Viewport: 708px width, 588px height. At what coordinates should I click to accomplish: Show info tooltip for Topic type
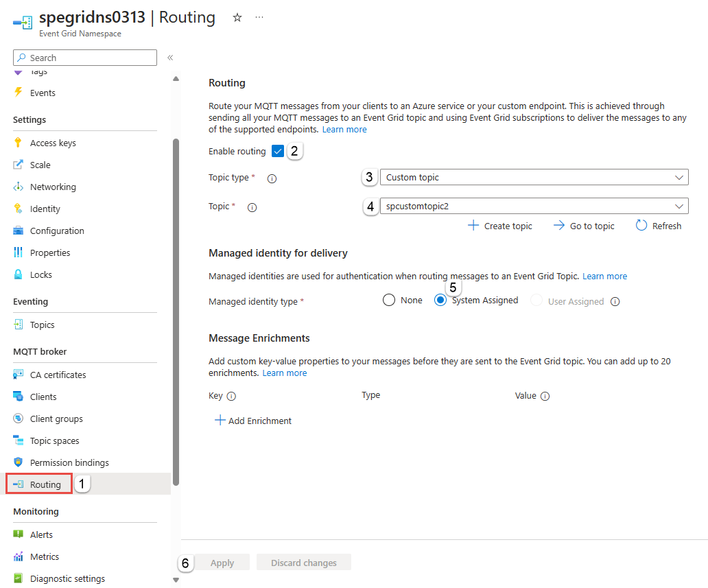[x=272, y=179]
